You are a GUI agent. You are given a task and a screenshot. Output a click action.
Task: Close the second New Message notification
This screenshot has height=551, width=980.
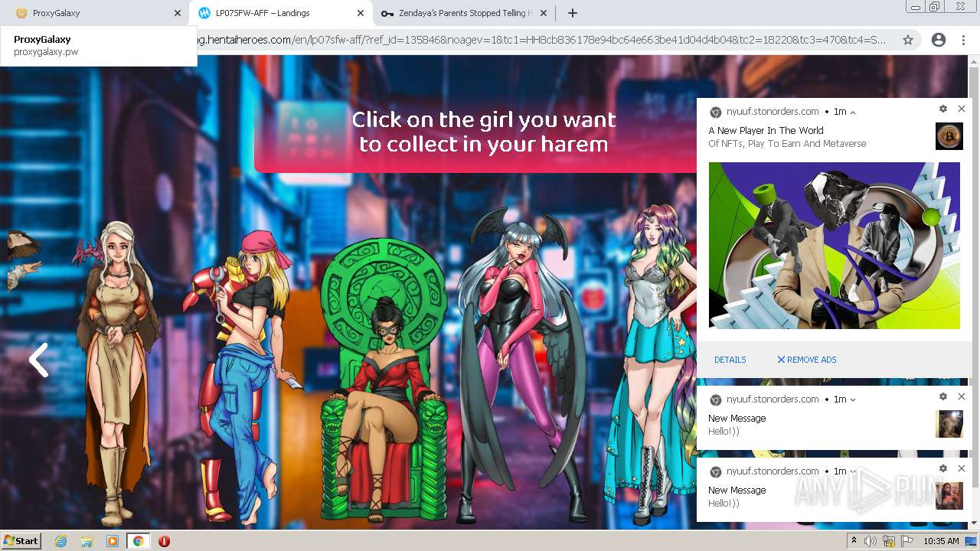(x=962, y=468)
